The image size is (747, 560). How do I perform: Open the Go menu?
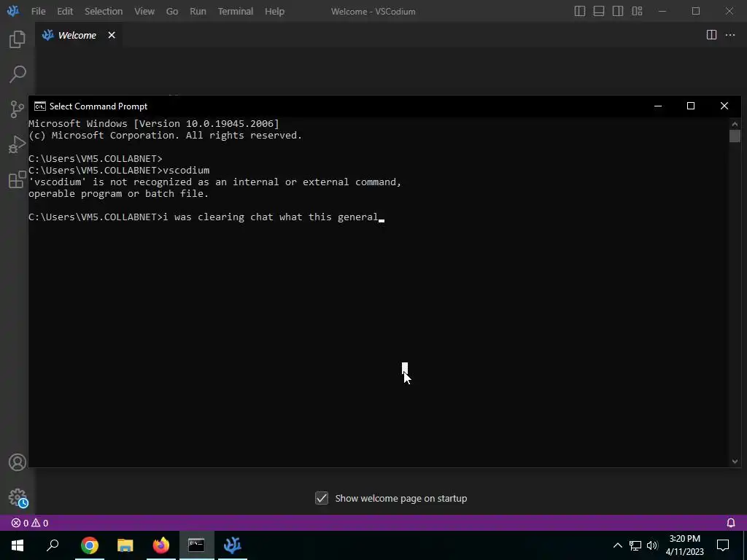(172, 11)
